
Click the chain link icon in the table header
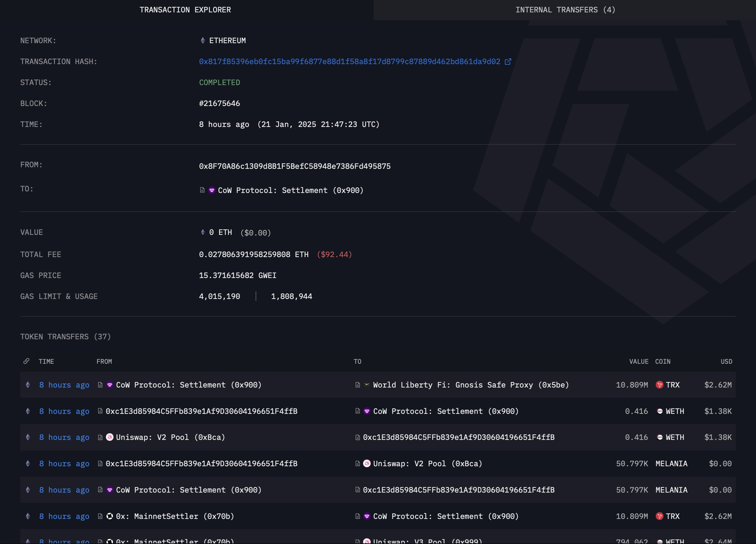pyautogui.click(x=26, y=361)
